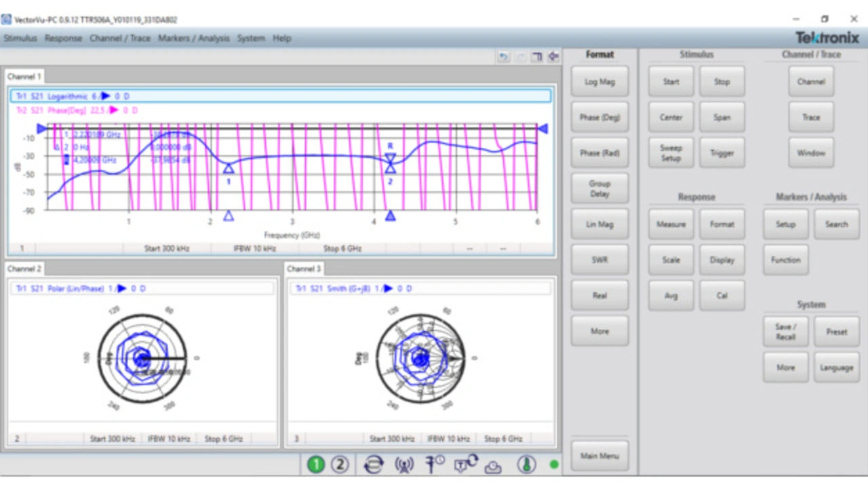Click the caliper-with-clock status bar icon
The image size is (868, 489).
click(435, 464)
